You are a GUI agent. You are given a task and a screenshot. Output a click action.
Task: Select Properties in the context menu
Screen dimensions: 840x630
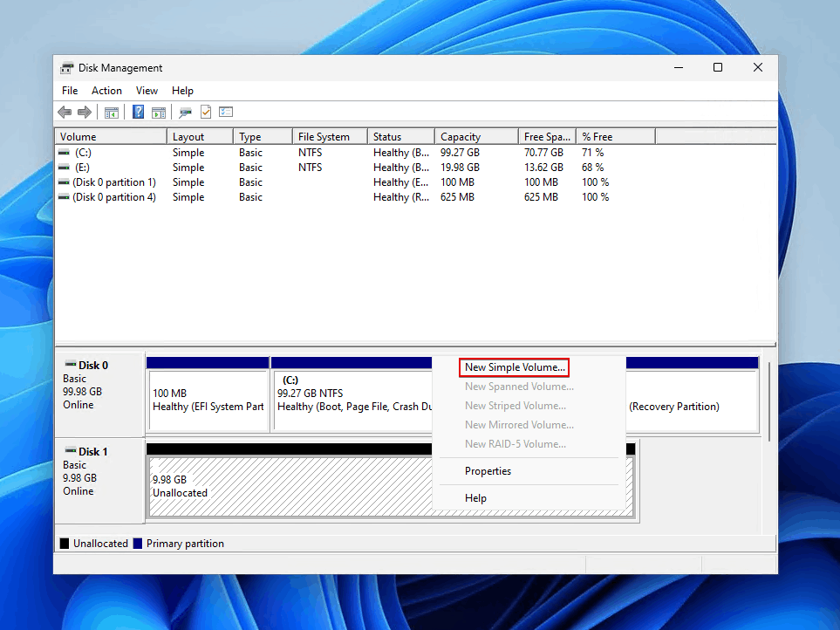tap(488, 471)
